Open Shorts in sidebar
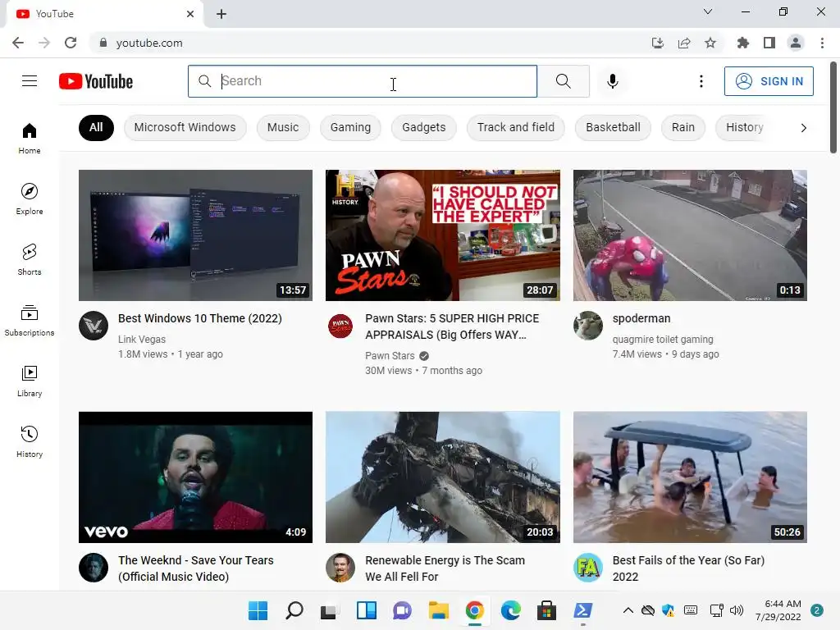Image resolution: width=840 pixels, height=630 pixels. (30, 260)
